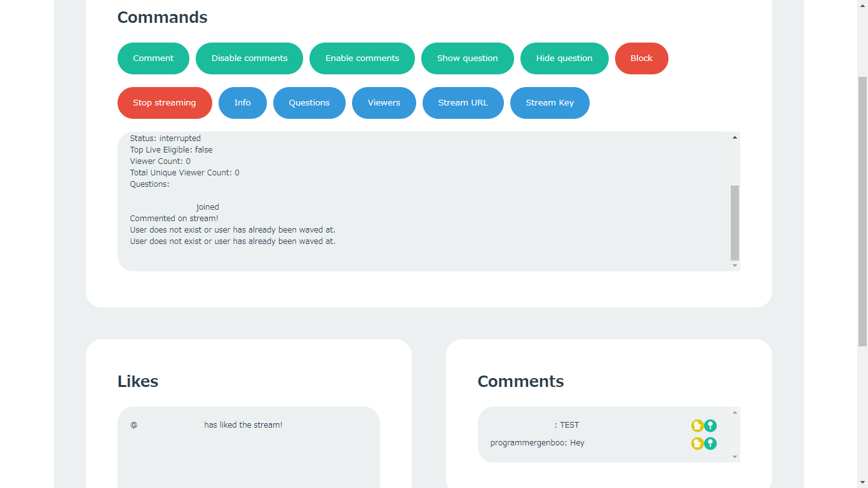Wave at the TEST commenter
The image size is (868, 488).
[x=697, y=426]
